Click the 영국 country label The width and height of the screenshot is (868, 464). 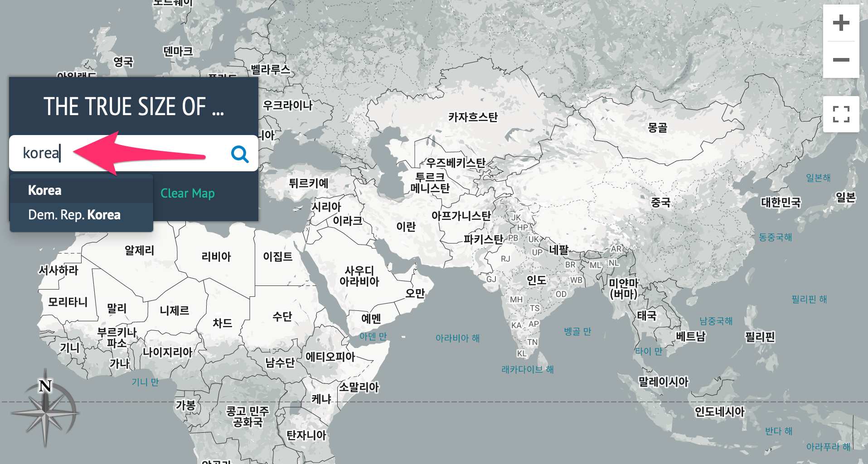click(123, 62)
